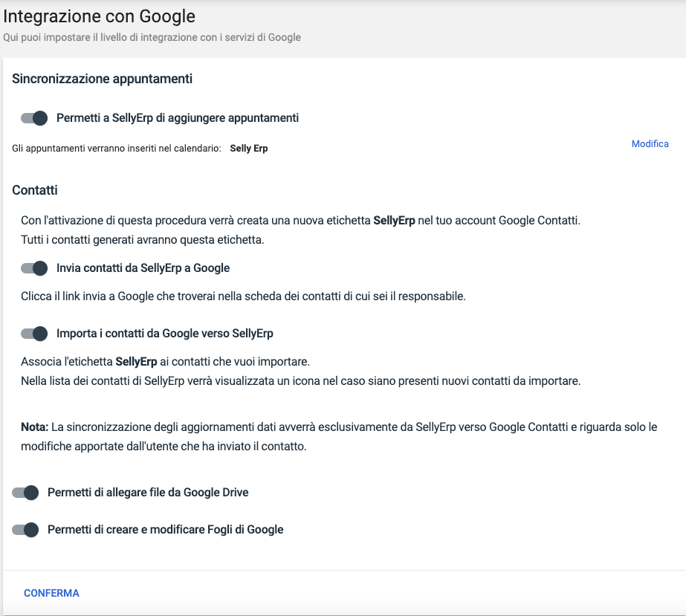
Task: Click the 'Selly Erp' calendar name
Action: pos(249,149)
